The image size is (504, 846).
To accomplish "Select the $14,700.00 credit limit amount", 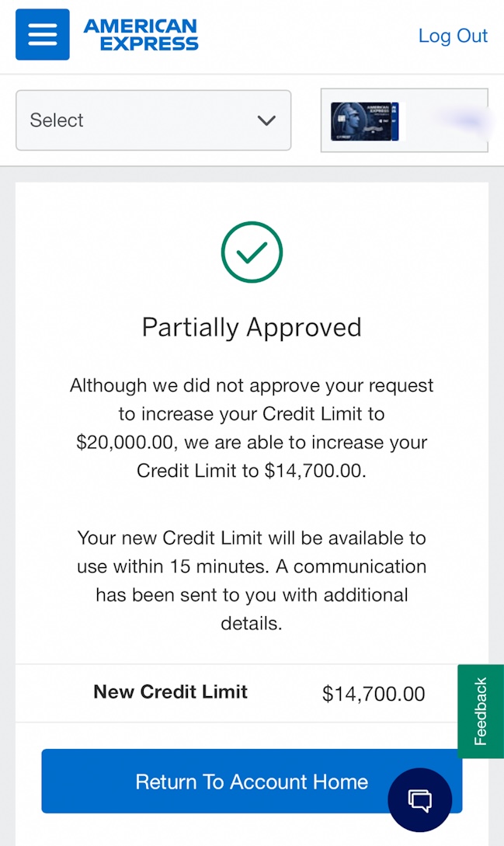I will (x=374, y=694).
